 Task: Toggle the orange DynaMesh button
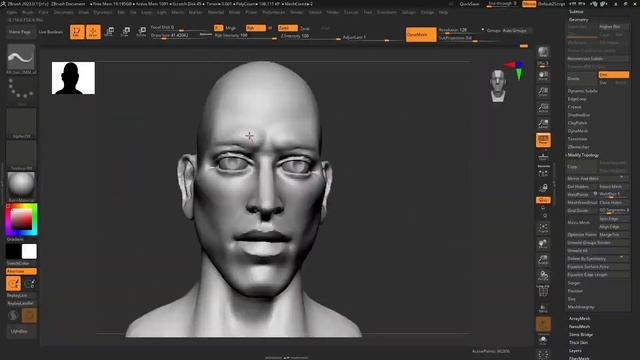421,35
